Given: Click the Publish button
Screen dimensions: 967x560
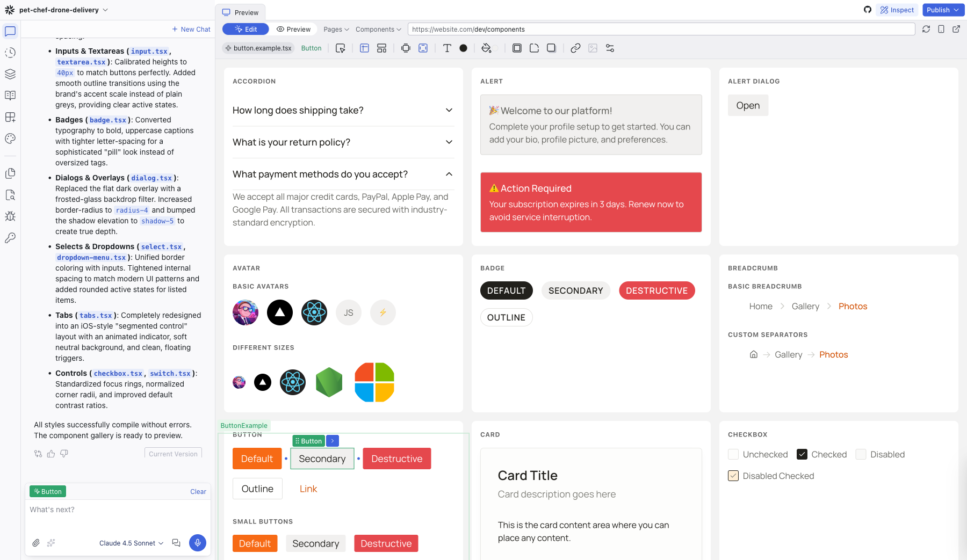Looking at the screenshot, I should (x=942, y=10).
